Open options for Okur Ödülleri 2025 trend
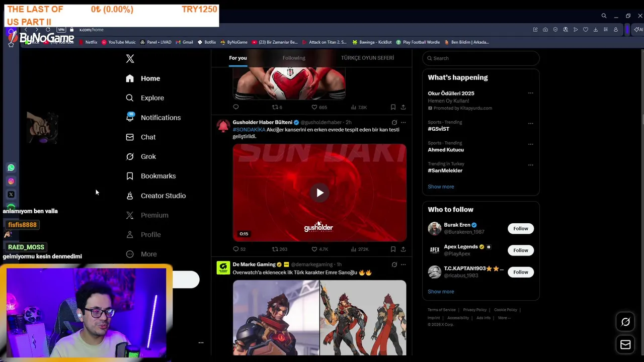The width and height of the screenshot is (644, 362). coord(530,93)
